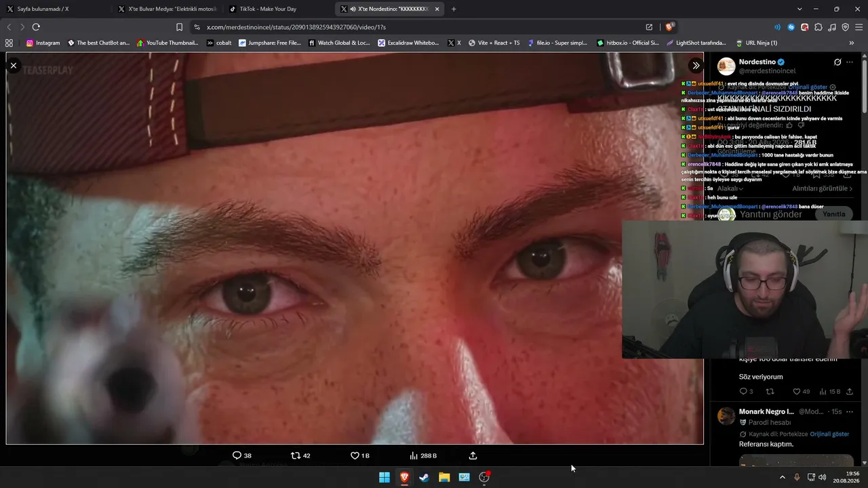This screenshot has height=488, width=868.
Task: Show more bookmarks overflow chevron
Action: (852, 43)
